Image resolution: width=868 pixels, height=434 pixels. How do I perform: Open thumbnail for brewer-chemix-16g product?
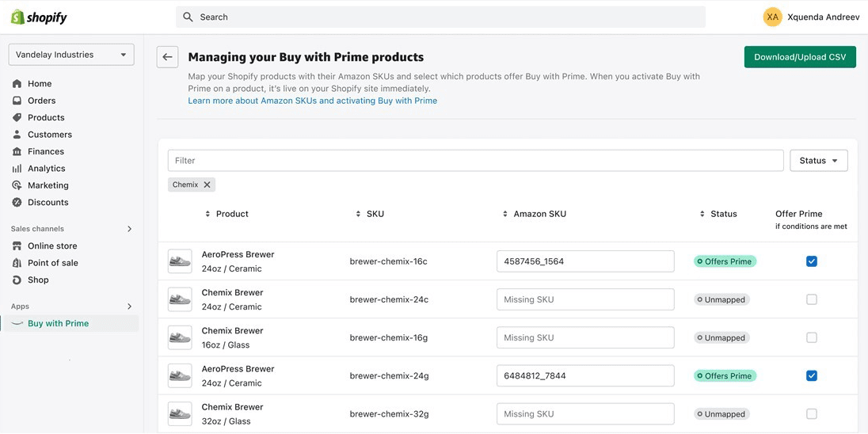click(180, 337)
